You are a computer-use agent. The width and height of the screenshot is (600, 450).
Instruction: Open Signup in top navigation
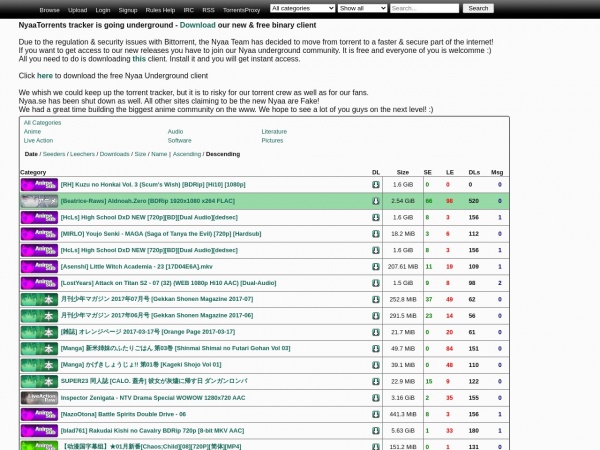tap(128, 10)
